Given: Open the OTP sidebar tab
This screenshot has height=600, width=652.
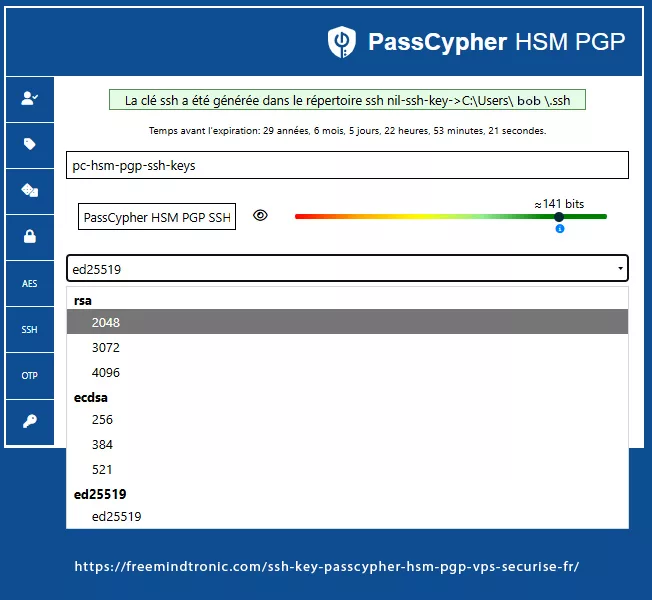Looking at the screenshot, I should pyautogui.click(x=29, y=376).
